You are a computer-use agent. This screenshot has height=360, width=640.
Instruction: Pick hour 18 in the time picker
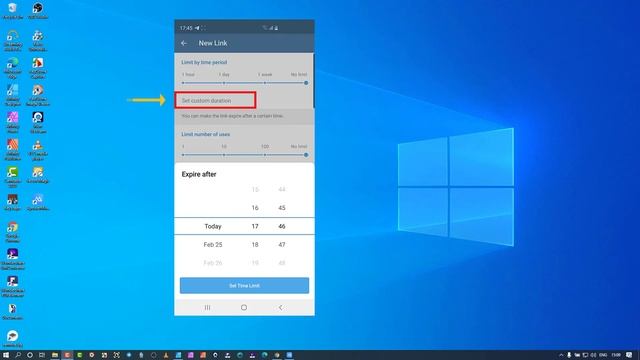tap(255, 244)
